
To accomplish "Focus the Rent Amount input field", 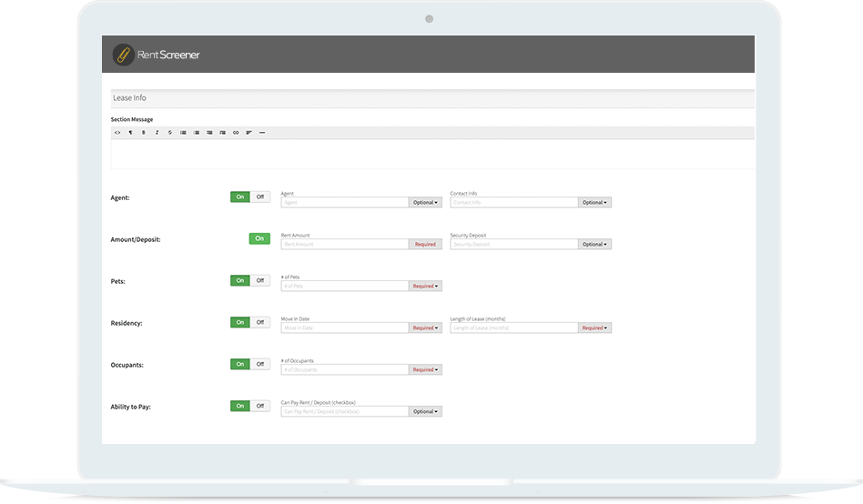I will pyautogui.click(x=345, y=245).
